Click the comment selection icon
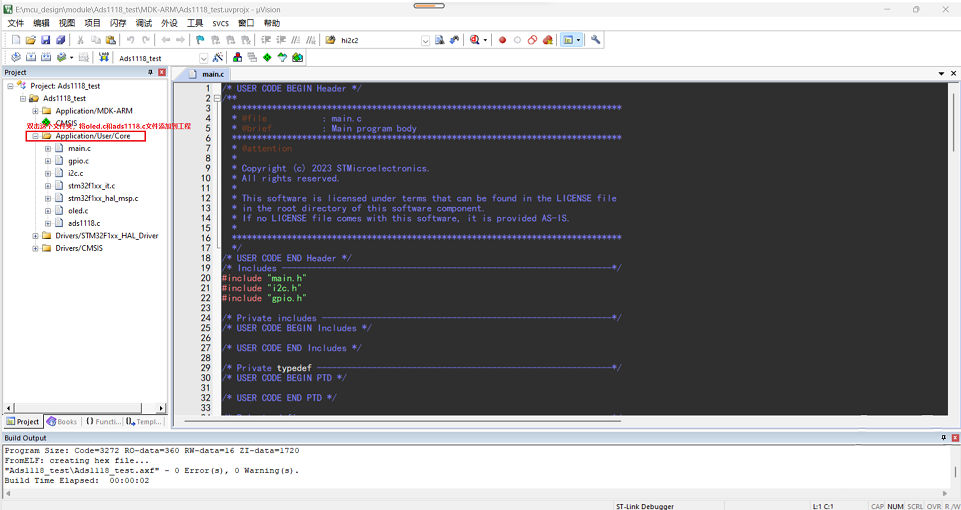This screenshot has height=510, width=961. click(296, 40)
